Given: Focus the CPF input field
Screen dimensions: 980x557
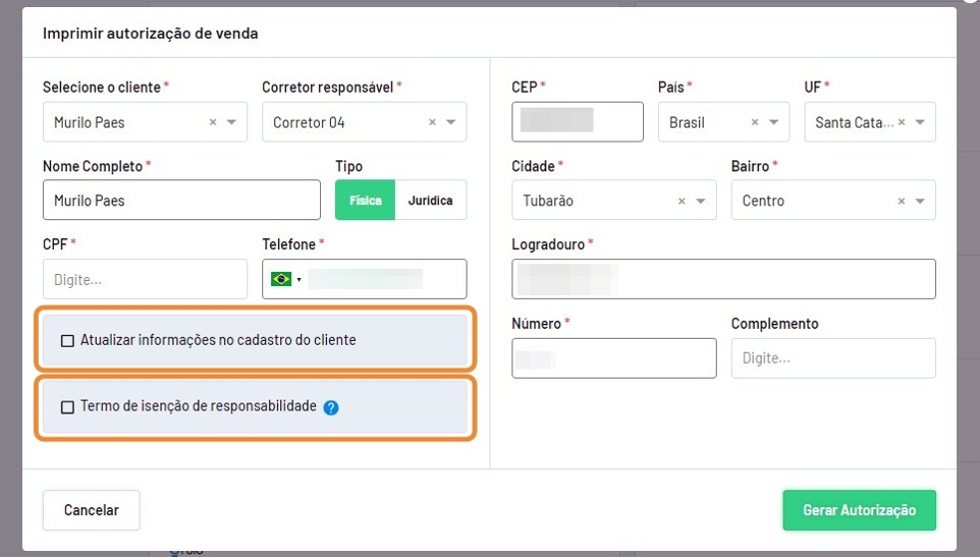Looking at the screenshot, I should tap(145, 280).
